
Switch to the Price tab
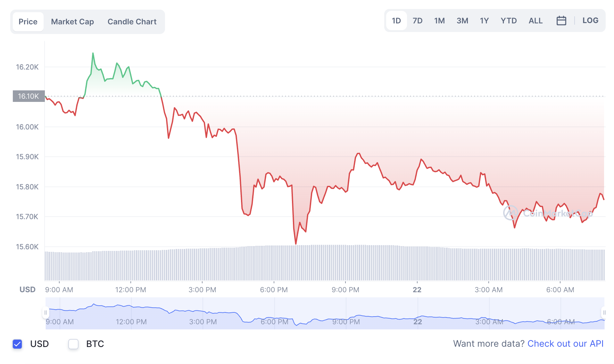[28, 21]
